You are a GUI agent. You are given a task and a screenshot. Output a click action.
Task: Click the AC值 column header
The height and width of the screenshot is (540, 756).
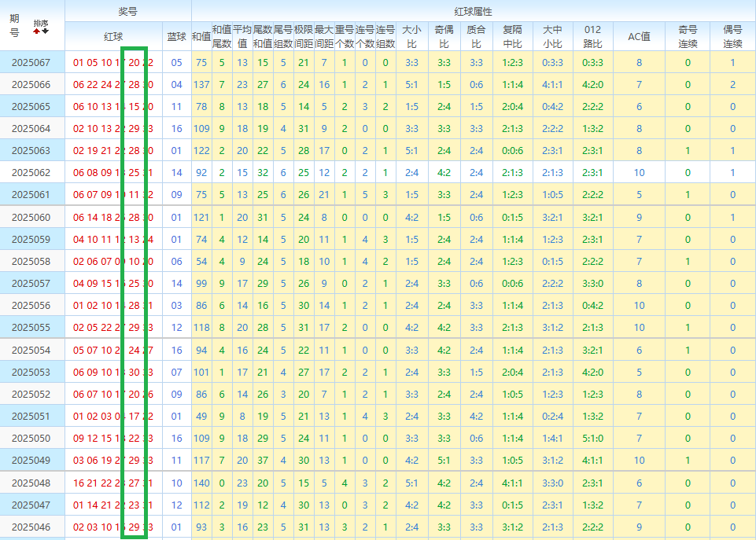639,36
